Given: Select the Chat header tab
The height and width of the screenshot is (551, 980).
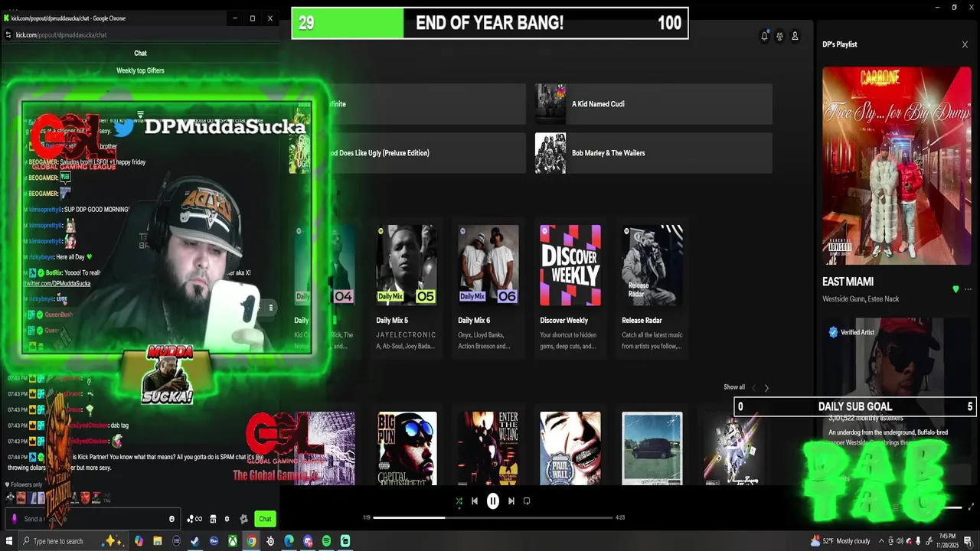Looking at the screenshot, I should 140,53.
